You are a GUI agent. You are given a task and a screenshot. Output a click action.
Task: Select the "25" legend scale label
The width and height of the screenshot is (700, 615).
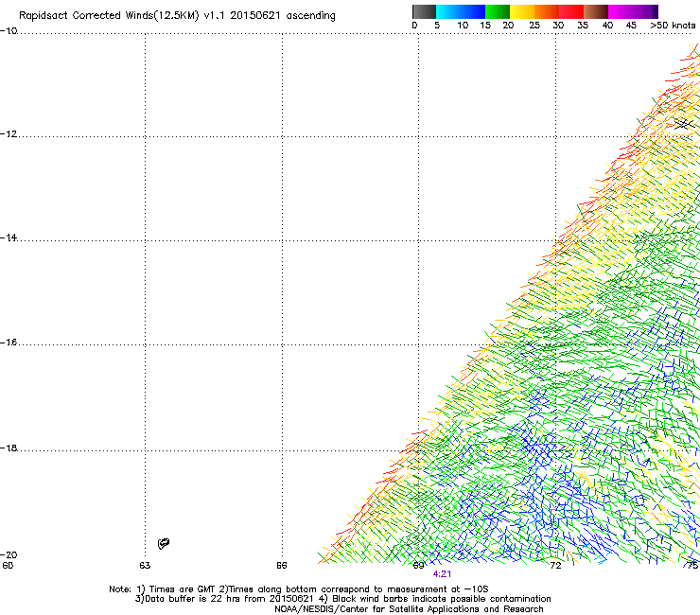[534, 26]
